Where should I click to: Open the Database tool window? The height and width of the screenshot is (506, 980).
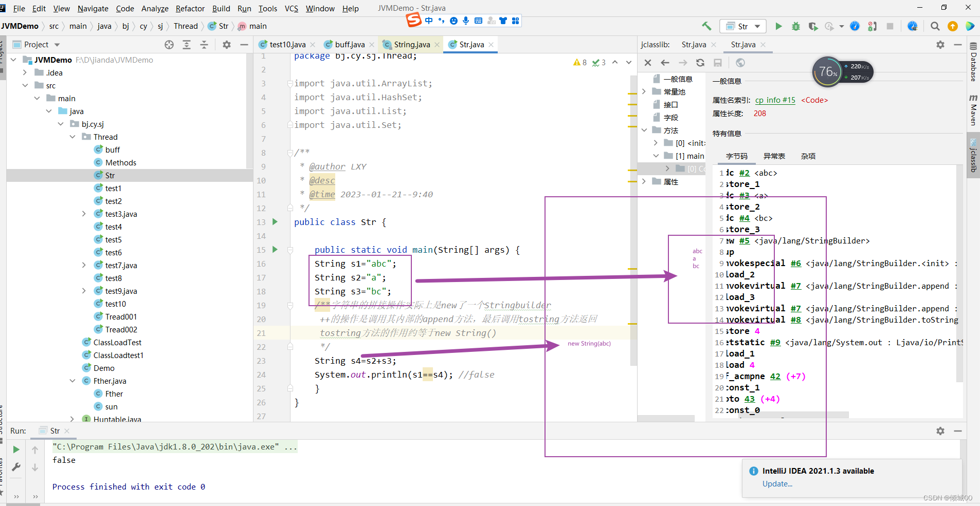click(973, 62)
